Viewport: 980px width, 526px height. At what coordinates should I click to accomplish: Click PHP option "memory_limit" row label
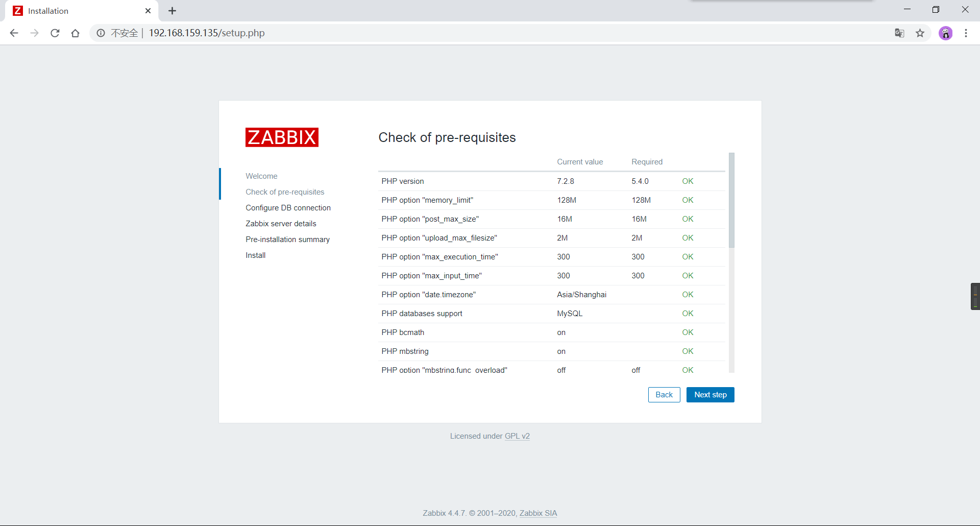pos(427,200)
